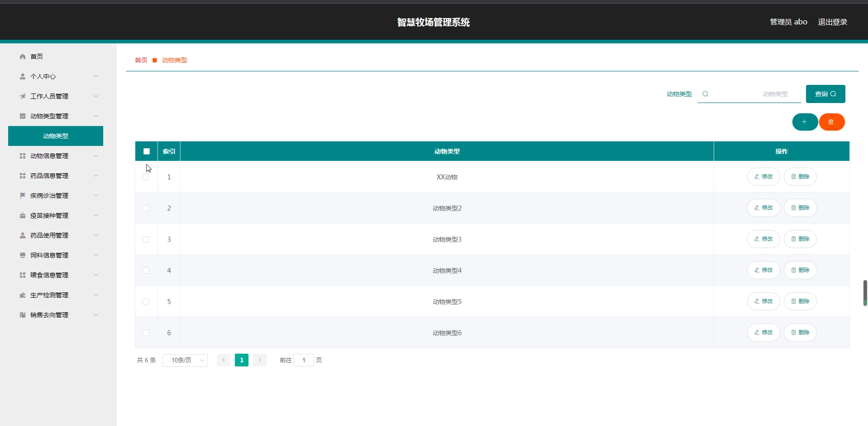Expand the 药品使用管理 submenu chevron

96,235
